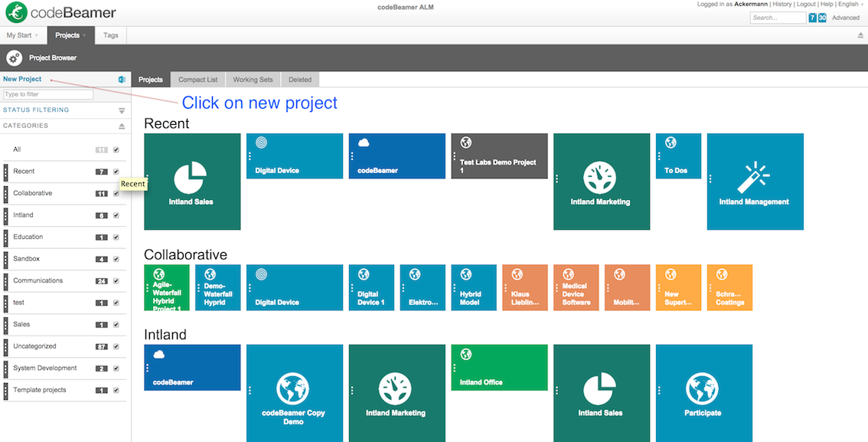
Task: Open the History link
Action: click(782, 5)
